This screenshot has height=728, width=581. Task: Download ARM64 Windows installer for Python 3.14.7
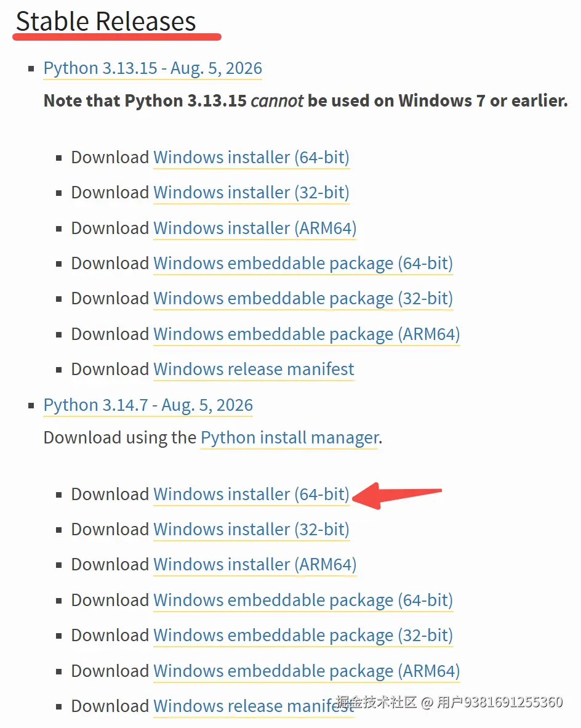255,565
